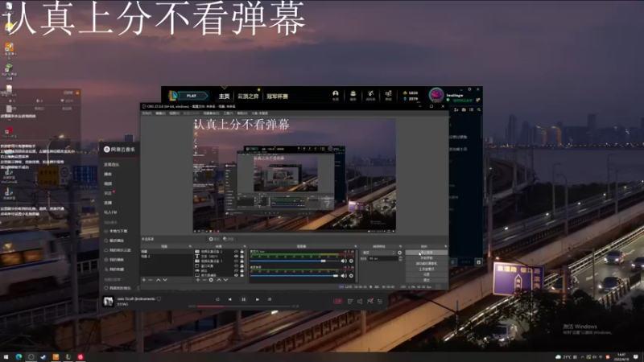This screenshot has height=362, width=644.
Task: Open 设置 button in OBS controls
Action: [x=427, y=274]
